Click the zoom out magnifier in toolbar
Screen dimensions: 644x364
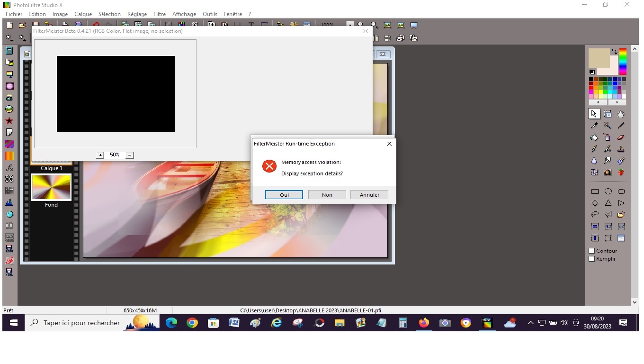point(374,25)
